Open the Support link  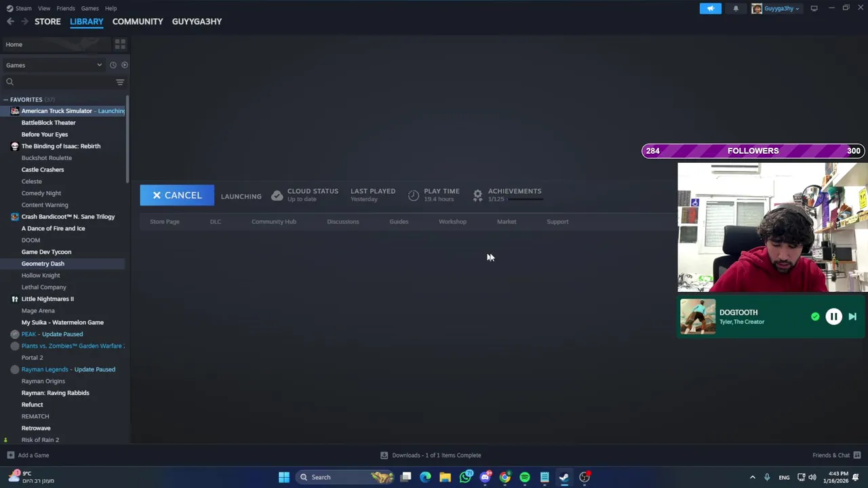pos(557,222)
